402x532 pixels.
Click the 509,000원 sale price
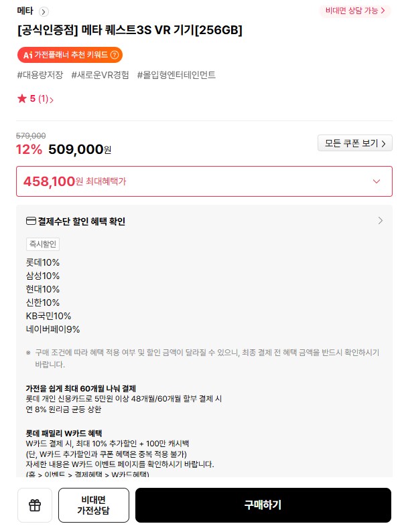(x=80, y=149)
